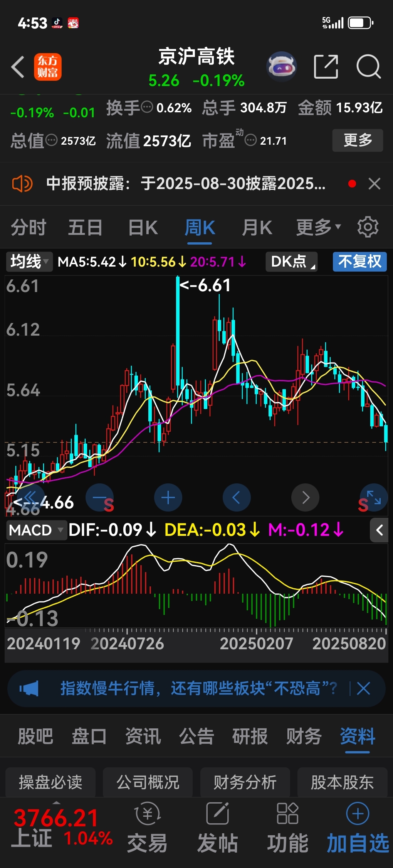Expand chart to fullscreen
Screen dimensions: 393x868
374,497
